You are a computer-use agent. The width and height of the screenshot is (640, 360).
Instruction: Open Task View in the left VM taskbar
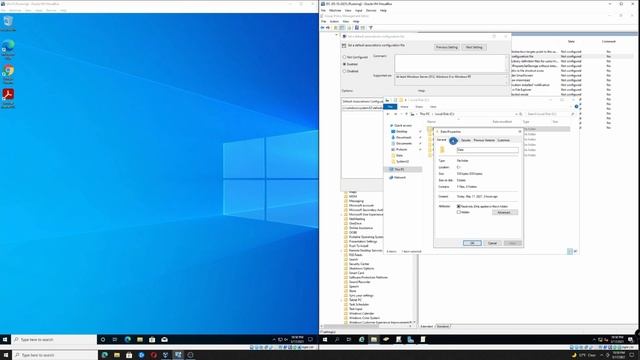coord(115,340)
